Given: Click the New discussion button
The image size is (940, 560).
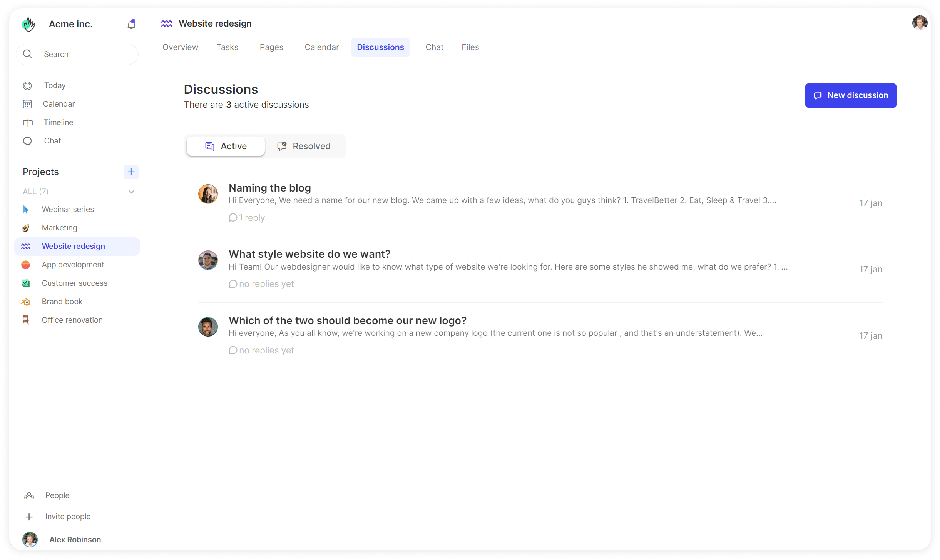Looking at the screenshot, I should (850, 95).
